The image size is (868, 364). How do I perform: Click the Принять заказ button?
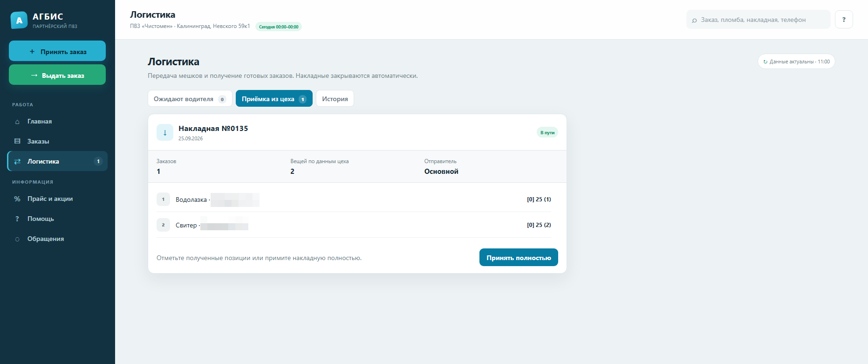pyautogui.click(x=57, y=51)
